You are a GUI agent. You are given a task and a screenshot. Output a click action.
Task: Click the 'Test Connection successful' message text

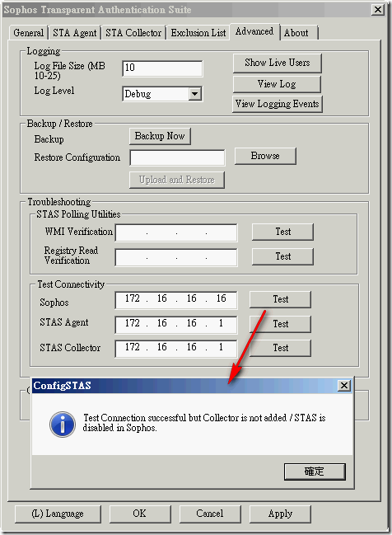click(204, 423)
